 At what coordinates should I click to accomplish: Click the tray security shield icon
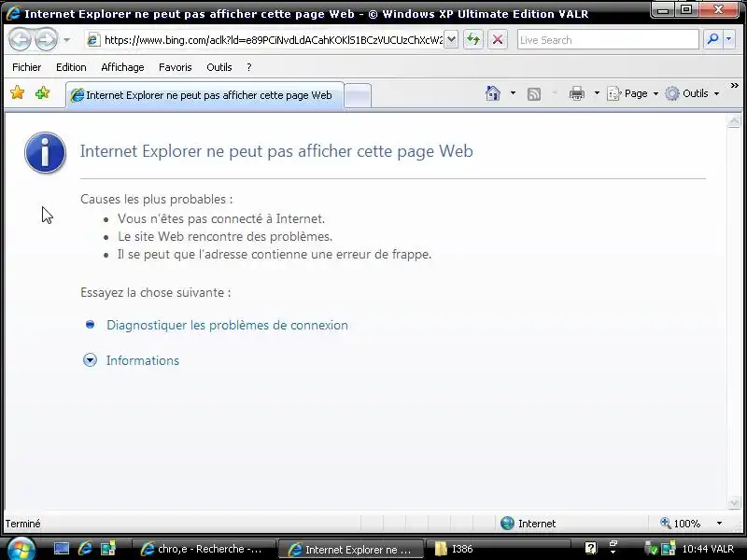pos(651,549)
